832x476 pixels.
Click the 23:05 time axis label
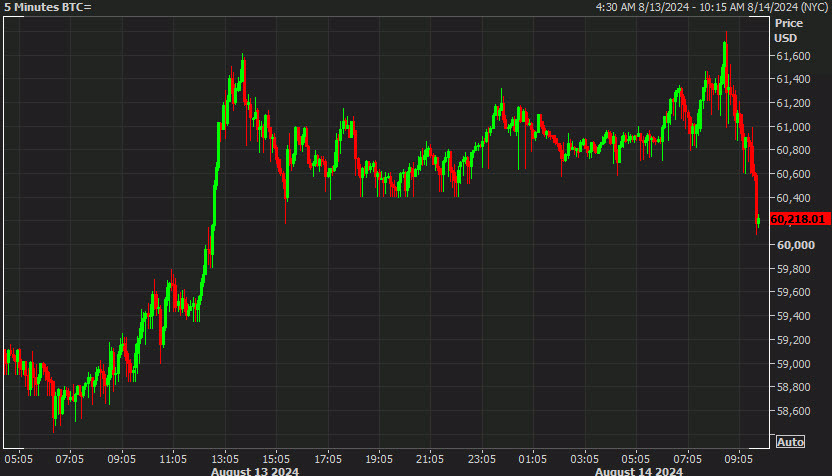click(x=482, y=459)
